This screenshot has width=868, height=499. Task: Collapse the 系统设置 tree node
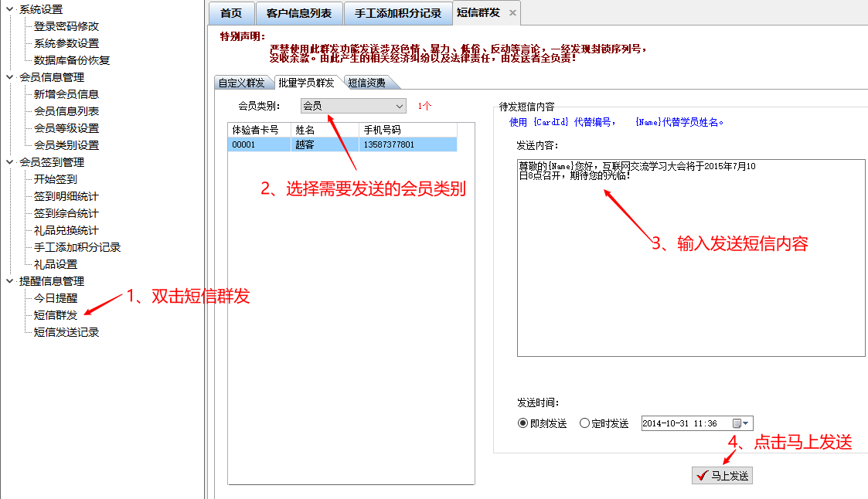(x=9, y=9)
